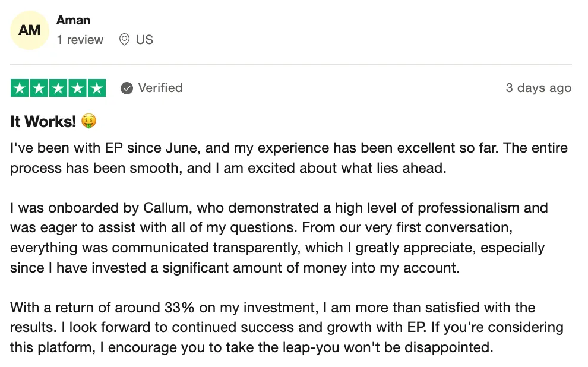This screenshot has height=367, width=588.
Task: Click the word "transparently" in the review
Action: pos(257,248)
